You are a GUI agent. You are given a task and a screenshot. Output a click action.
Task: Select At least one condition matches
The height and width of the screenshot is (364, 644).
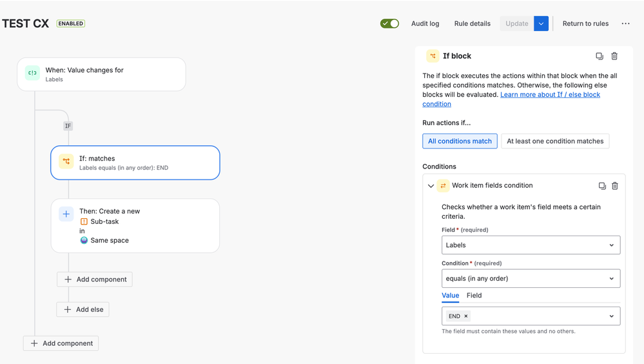(x=555, y=141)
